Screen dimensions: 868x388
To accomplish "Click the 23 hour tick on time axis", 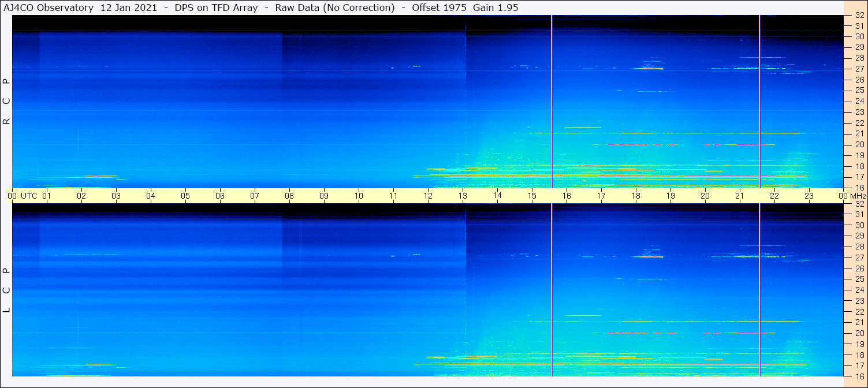I will pyautogui.click(x=809, y=196).
